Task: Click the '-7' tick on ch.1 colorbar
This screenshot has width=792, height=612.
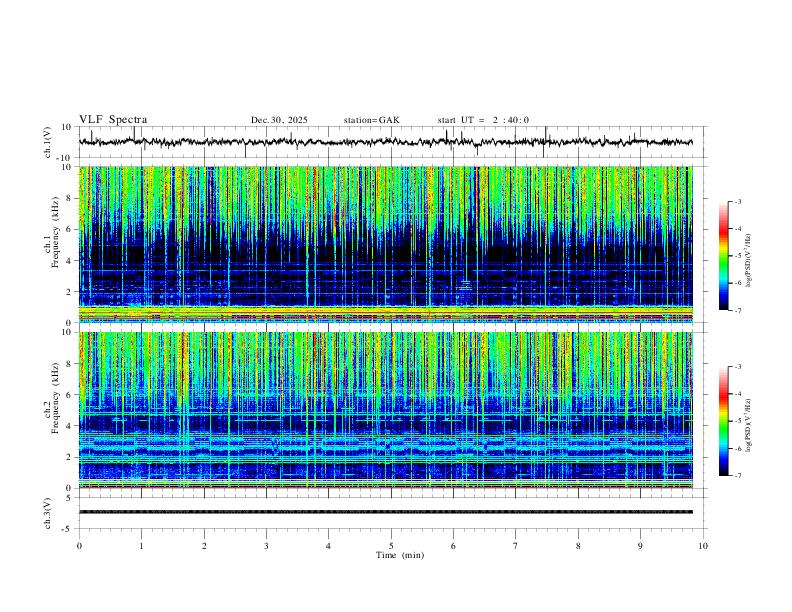Action: [x=737, y=311]
